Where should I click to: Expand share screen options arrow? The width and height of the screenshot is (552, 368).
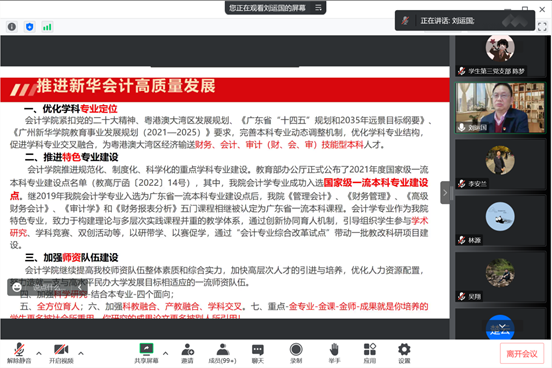(x=165, y=353)
